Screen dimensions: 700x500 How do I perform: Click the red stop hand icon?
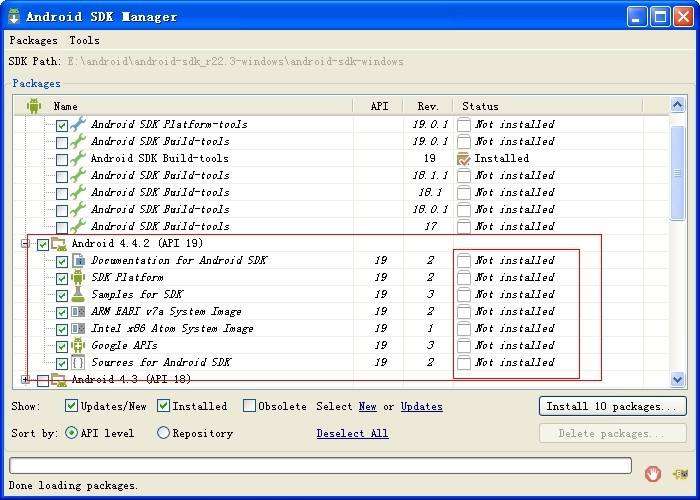point(653,474)
